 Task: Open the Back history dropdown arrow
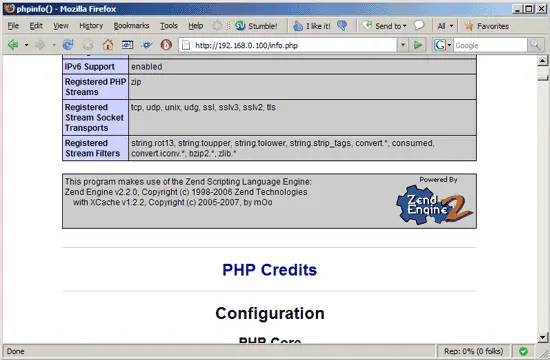coord(26,45)
